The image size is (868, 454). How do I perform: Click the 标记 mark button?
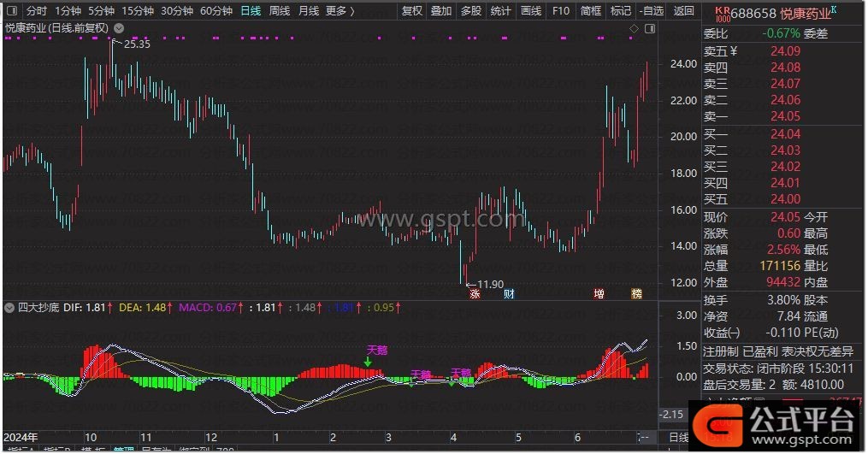(621, 10)
